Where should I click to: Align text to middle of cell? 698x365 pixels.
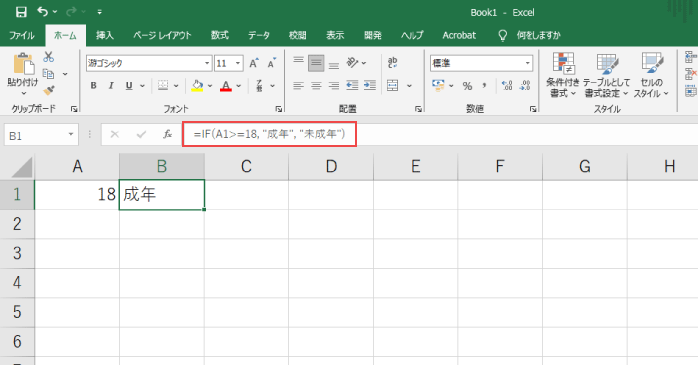pyautogui.click(x=316, y=63)
